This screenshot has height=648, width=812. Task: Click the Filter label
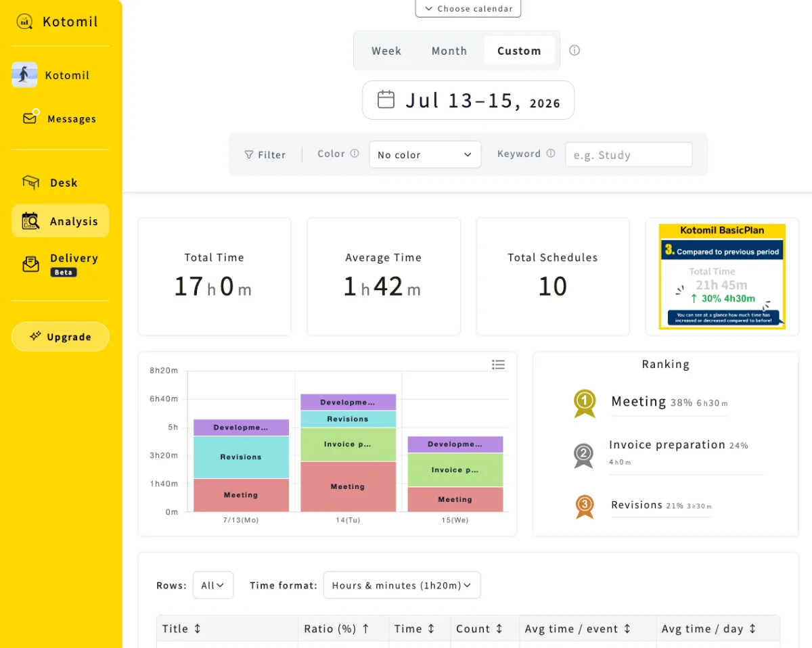pos(272,155)
